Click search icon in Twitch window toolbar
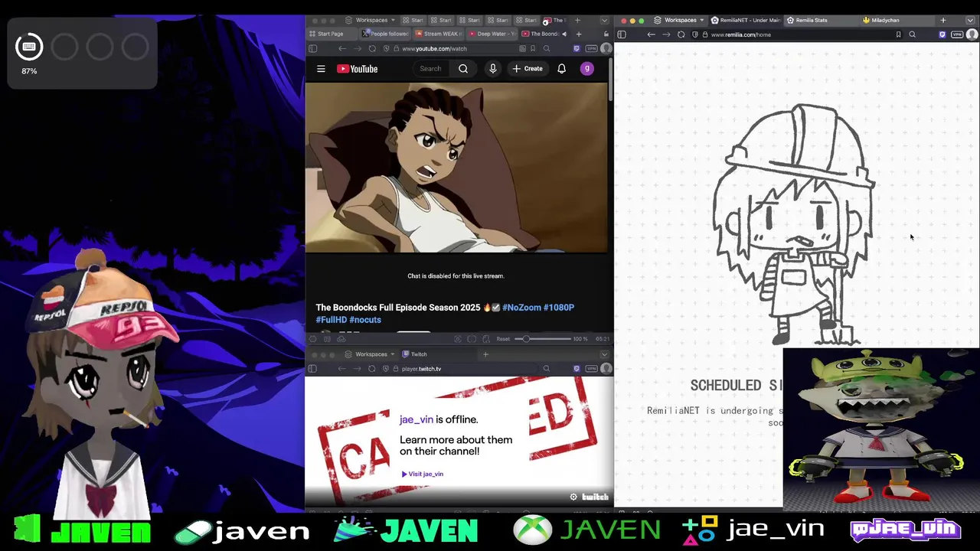Screen dimensions: 980x551 click(x=547, y=369)
